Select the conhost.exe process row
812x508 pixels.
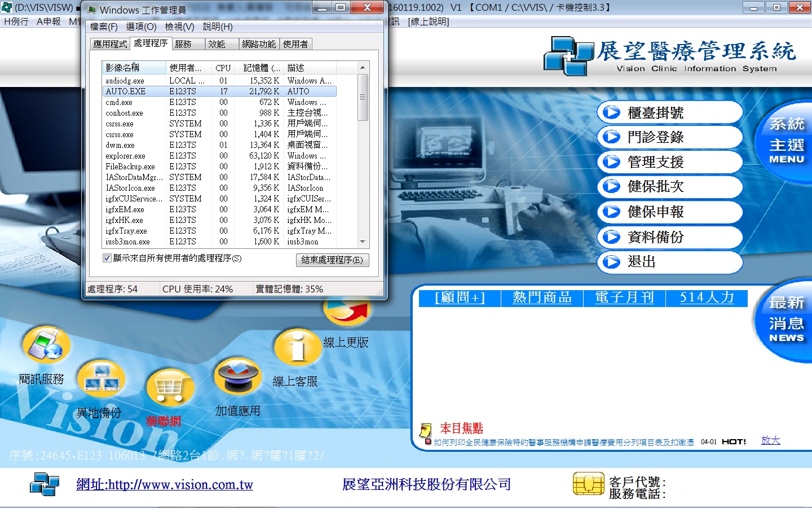coord(219,113)
